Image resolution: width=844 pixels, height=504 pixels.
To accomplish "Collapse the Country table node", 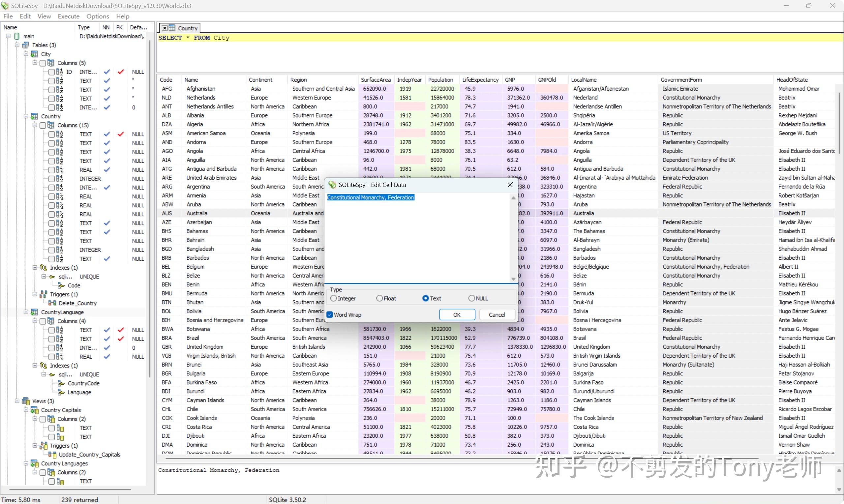I will click(25, 116).
